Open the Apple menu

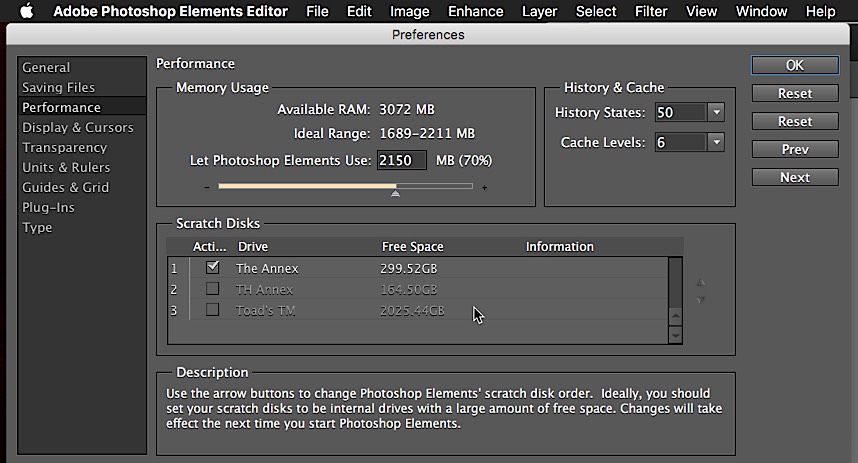(x=26, y=12)
